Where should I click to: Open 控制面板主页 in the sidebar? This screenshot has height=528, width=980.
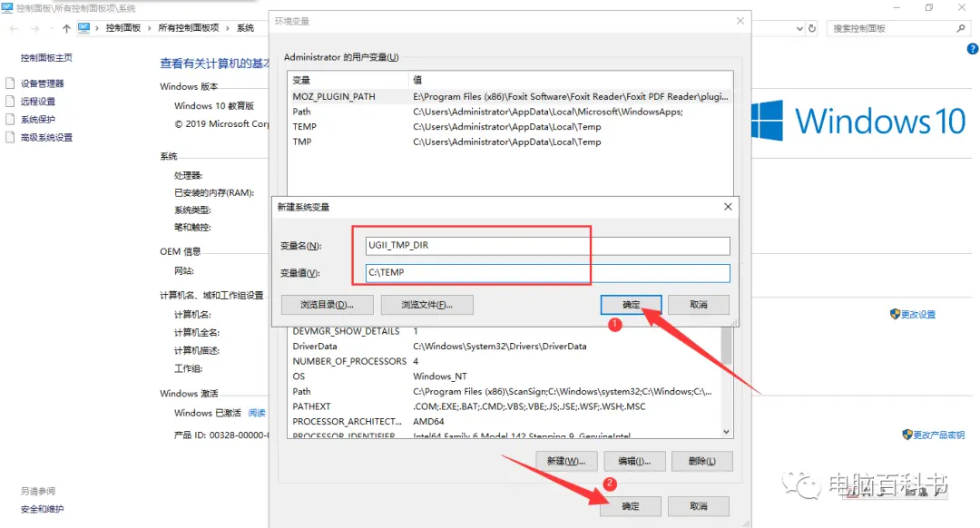coord(46,57)
